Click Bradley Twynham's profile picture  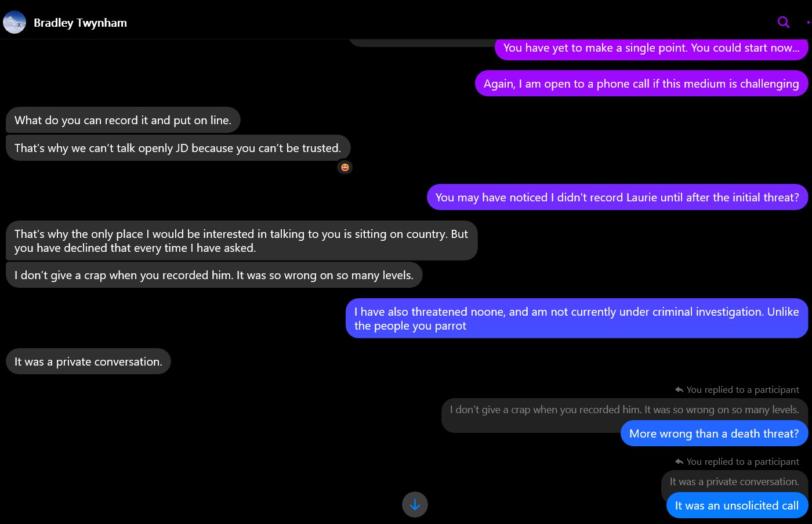(14, 23)
